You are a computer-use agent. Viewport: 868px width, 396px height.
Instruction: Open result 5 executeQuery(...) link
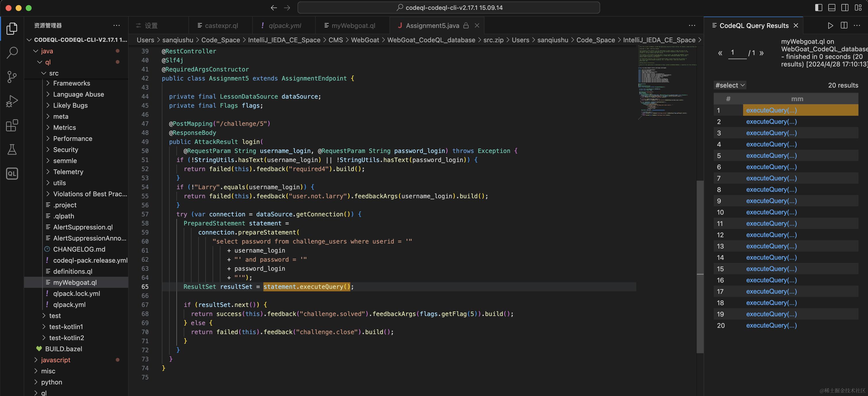pyautogui.click(x=771, y=155)
